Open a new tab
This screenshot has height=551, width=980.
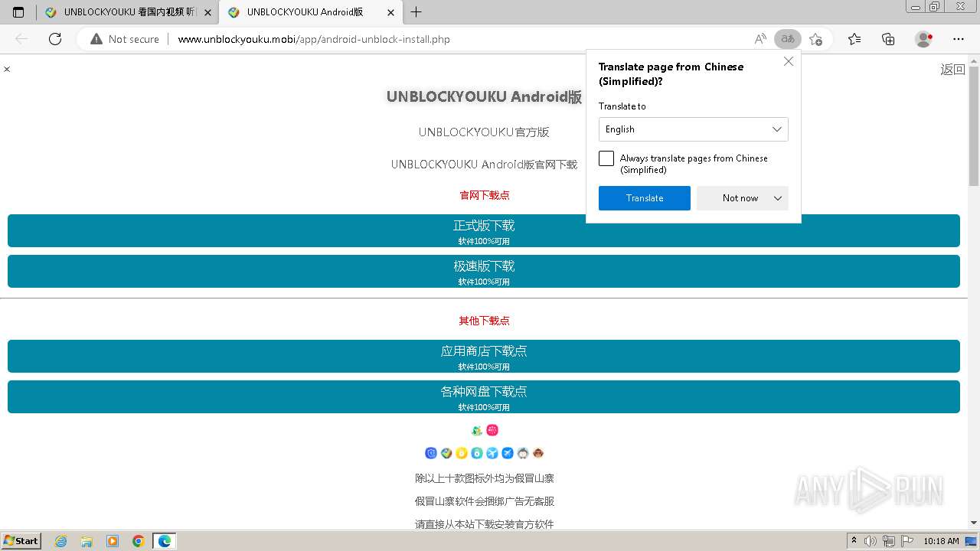coord(416,12)
